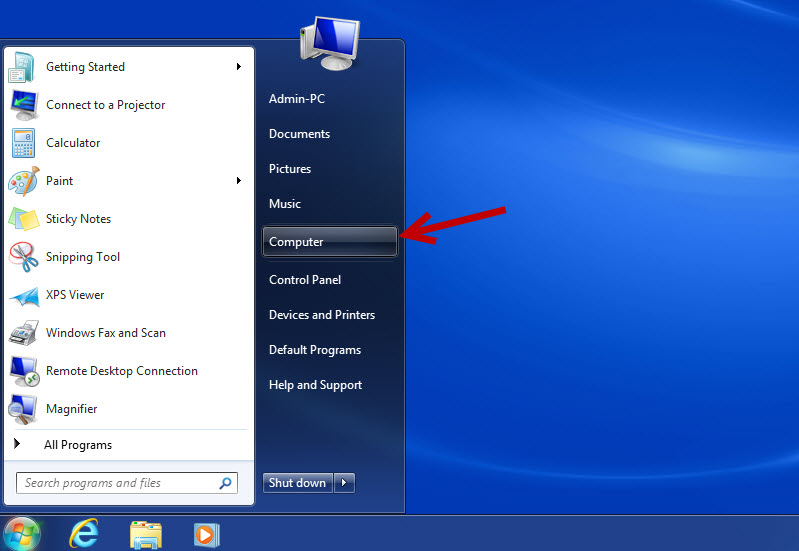The height and width of the screenshot is (551, 799).
Task: Click the Magnifier program icon
Action: pos(23,409)
